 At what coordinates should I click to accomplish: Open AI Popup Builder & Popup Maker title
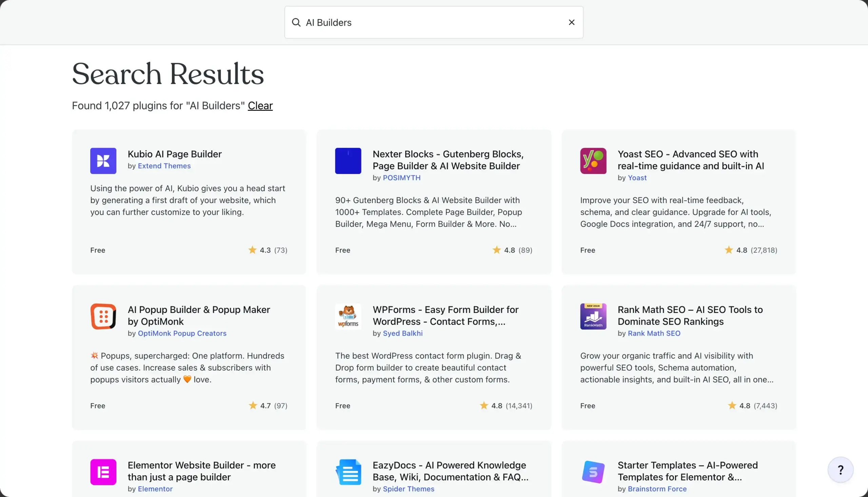199,315
